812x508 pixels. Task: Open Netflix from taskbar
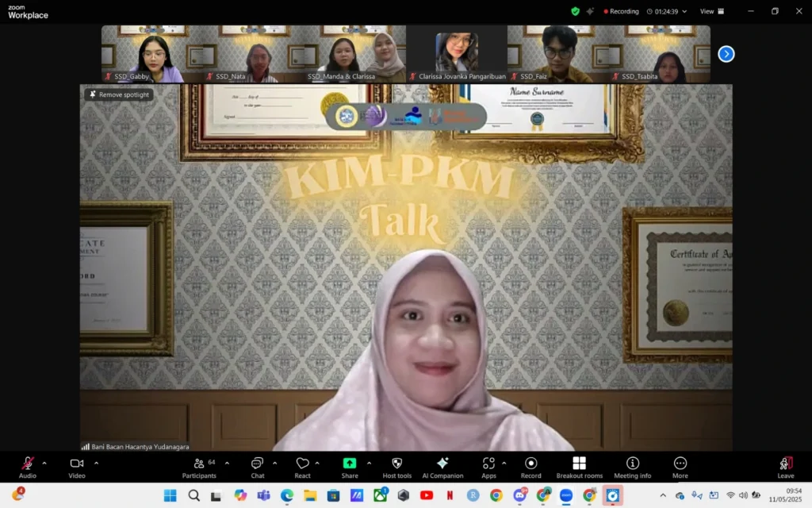[x=450, y=495]
